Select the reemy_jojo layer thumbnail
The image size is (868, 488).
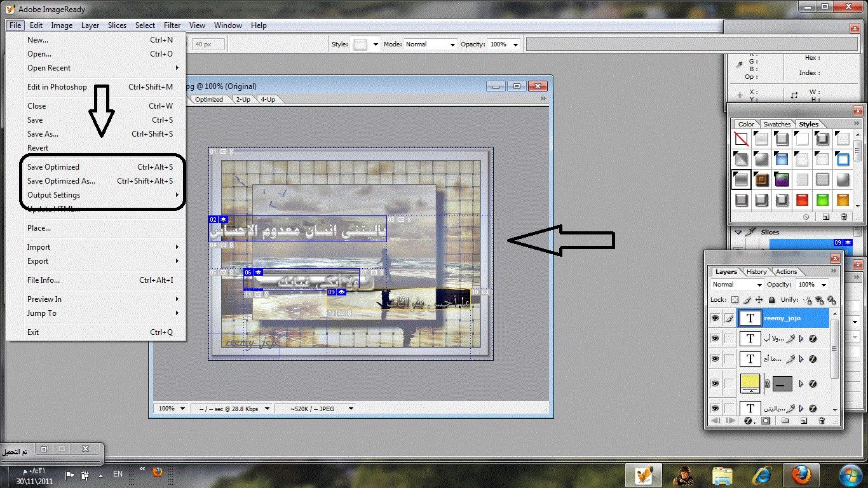tap(750, 318)
